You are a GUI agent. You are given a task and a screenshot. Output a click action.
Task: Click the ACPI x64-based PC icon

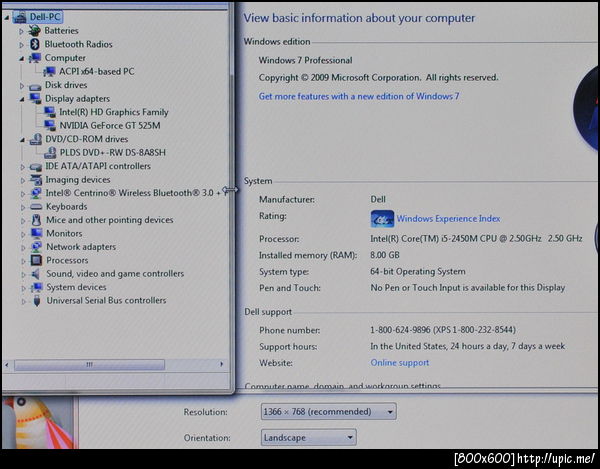(49, 72)
